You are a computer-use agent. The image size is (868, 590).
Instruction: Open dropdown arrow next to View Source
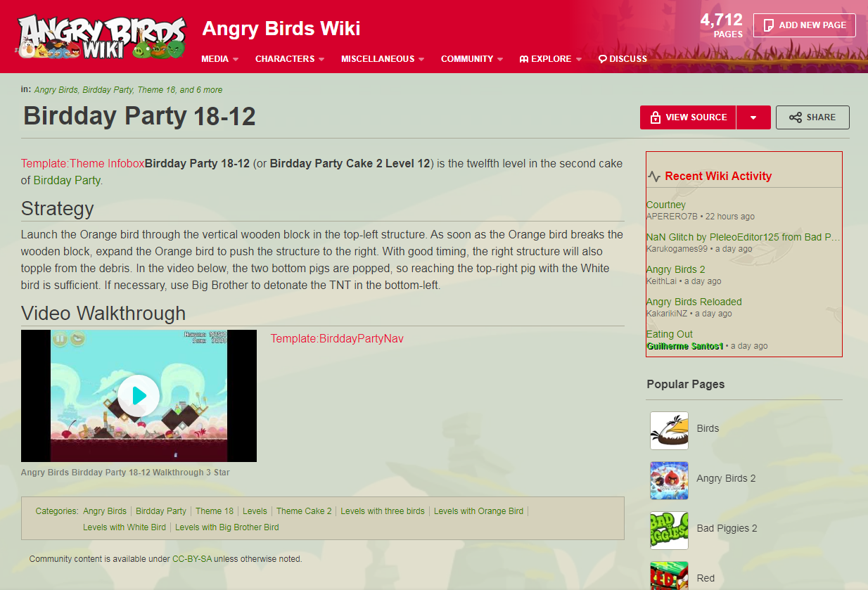(753, 117)
